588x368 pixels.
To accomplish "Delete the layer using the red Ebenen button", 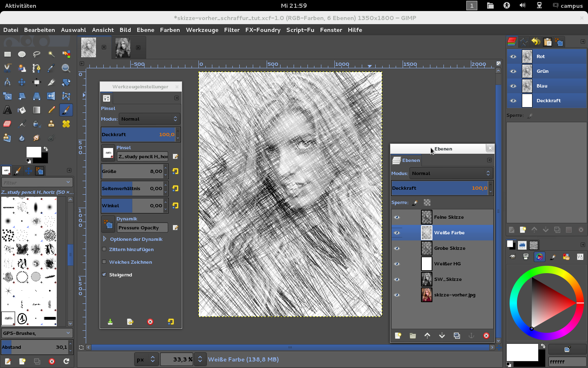I will (x=486, y=336).
